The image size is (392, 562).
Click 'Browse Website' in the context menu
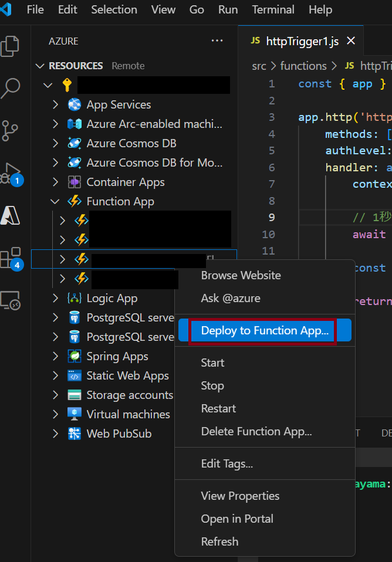(241, 275)
